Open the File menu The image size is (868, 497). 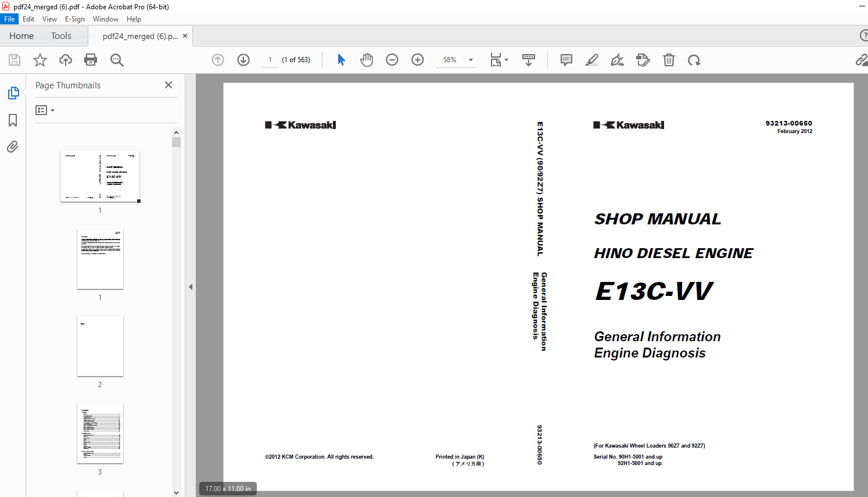[x=9, y=19]
